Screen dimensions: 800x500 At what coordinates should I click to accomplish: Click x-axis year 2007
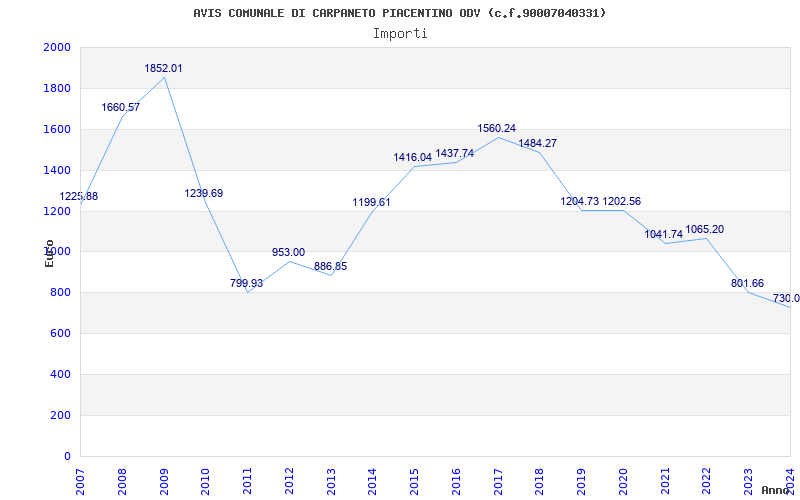[x=81, y=481]
